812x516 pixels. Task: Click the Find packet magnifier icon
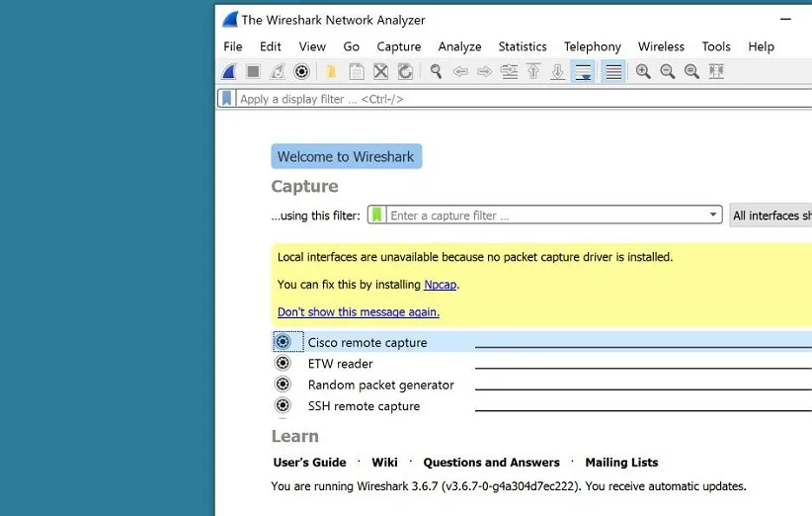click(x=436, y=71)
